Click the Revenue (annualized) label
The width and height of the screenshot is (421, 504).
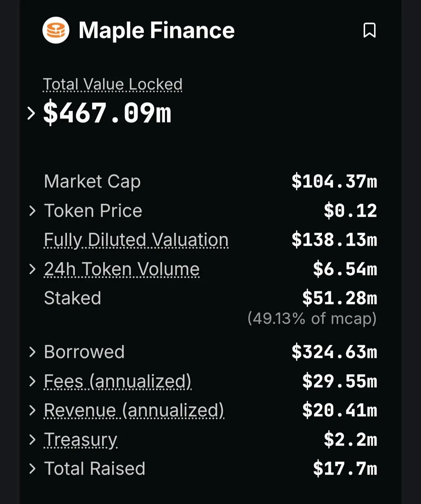(x=134, y=410)
